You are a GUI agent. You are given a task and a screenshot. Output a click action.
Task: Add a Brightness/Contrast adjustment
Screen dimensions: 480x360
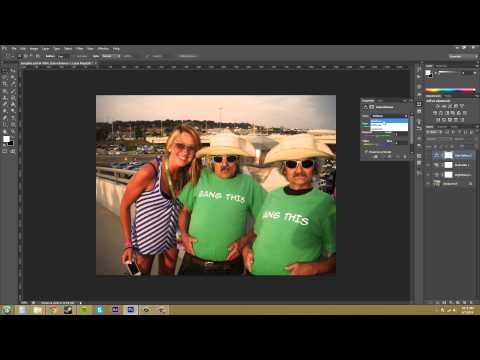[437, 106]
